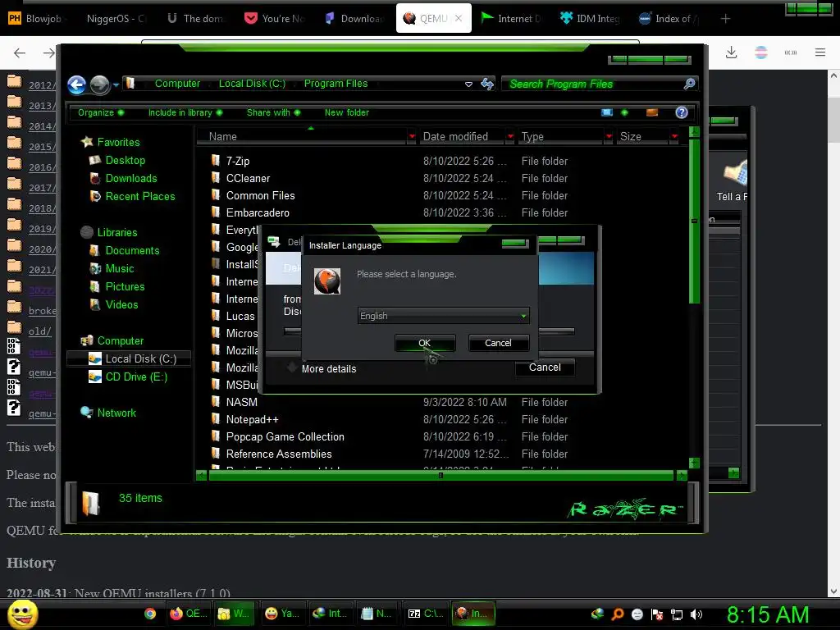Open address bar history dropdown arrow
The height and width of the screenshot is (630, 840).
point(468,84)
